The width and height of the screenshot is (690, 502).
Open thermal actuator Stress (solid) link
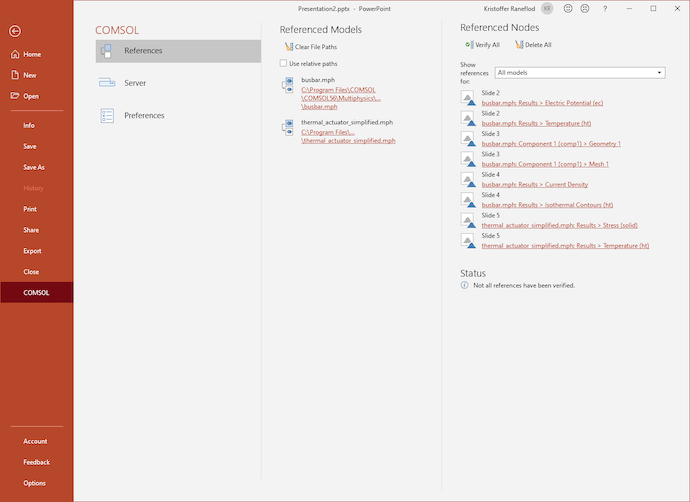click(559, 225)
